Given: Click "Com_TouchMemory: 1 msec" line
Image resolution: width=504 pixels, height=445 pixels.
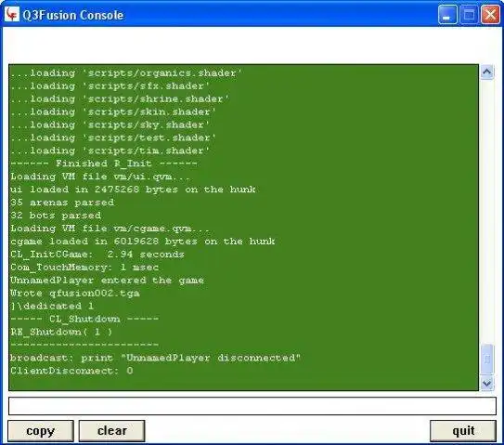Looking at the screenshot, I should pos(84,267).
